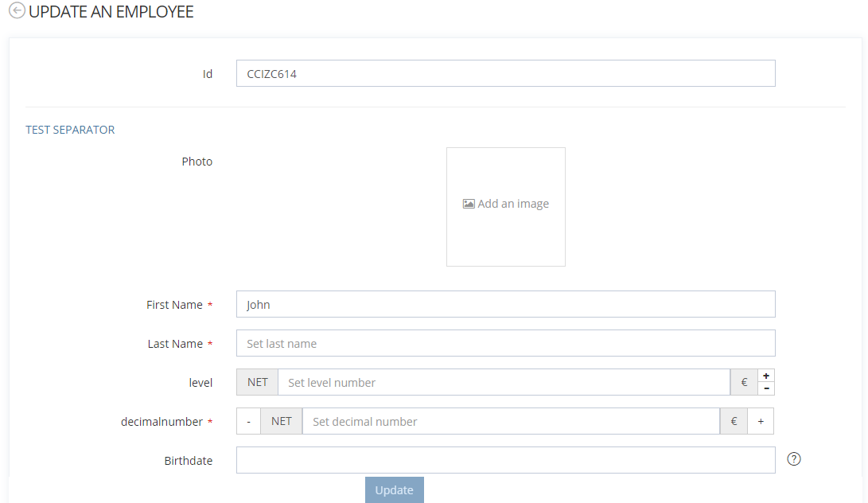
Task: Click the TEST SEPARATOR section heading
Action: (70, 130)
